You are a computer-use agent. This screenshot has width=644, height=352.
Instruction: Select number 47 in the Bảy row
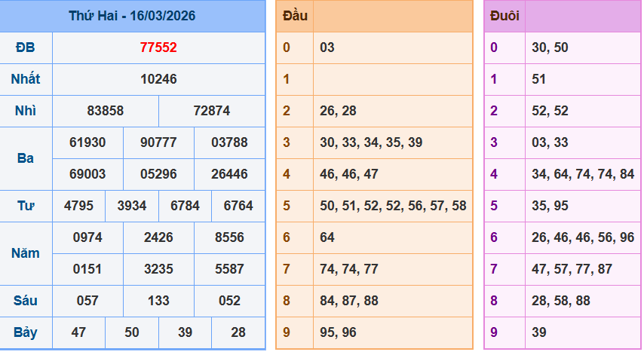point(78,332)
